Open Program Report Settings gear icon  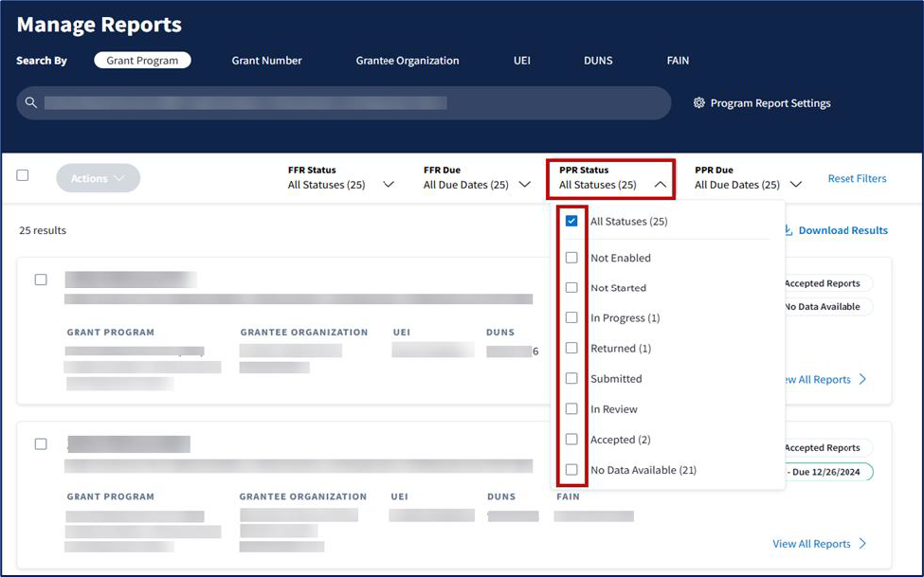(x=699, y=103)
